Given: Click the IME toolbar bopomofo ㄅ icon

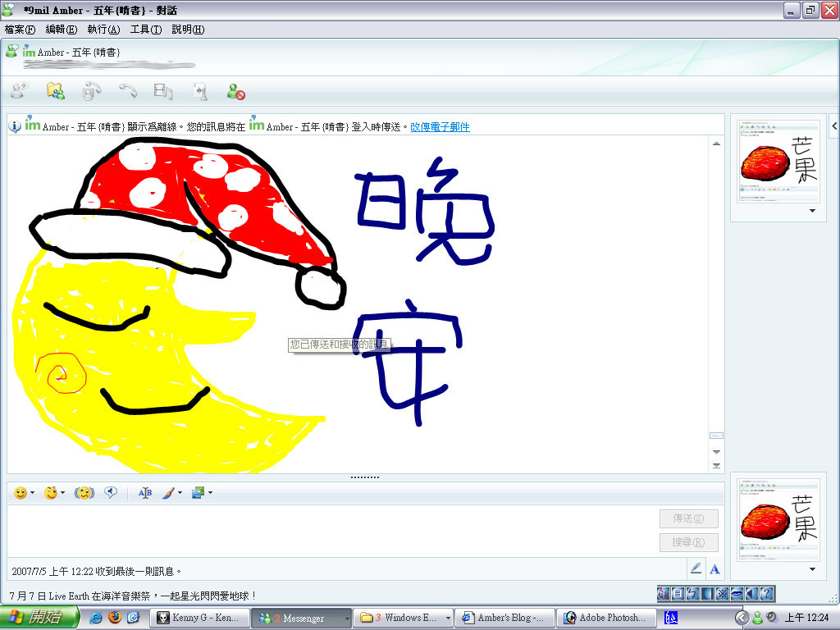Looking at the screenshot, I should click(692, 594).
